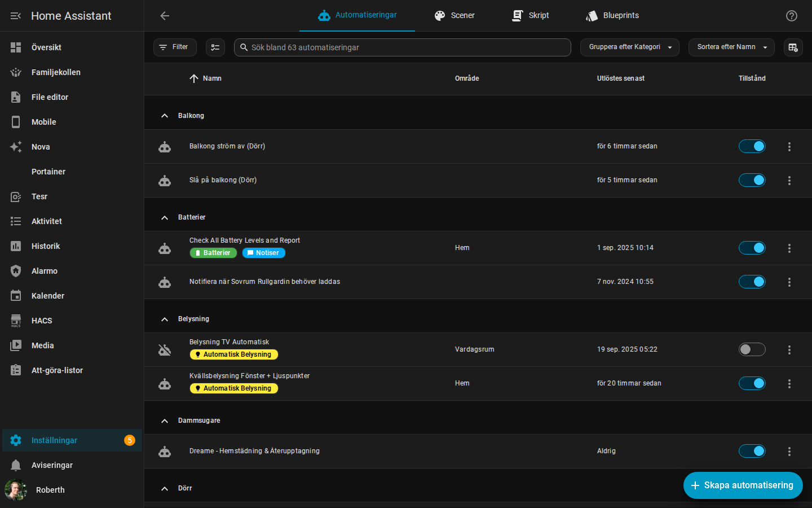Focus the Sök bland 63 automatiseringar field
Screen dimensions: 812x508
pos(403,47)
